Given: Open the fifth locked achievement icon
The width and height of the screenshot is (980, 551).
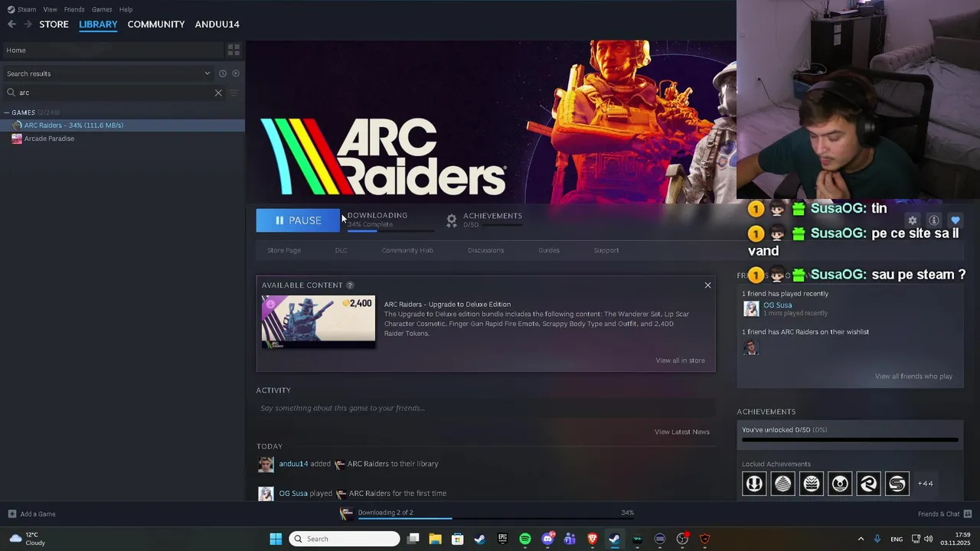Looking at the screenshot, I should pyautogui.click(x=868, y=484).
